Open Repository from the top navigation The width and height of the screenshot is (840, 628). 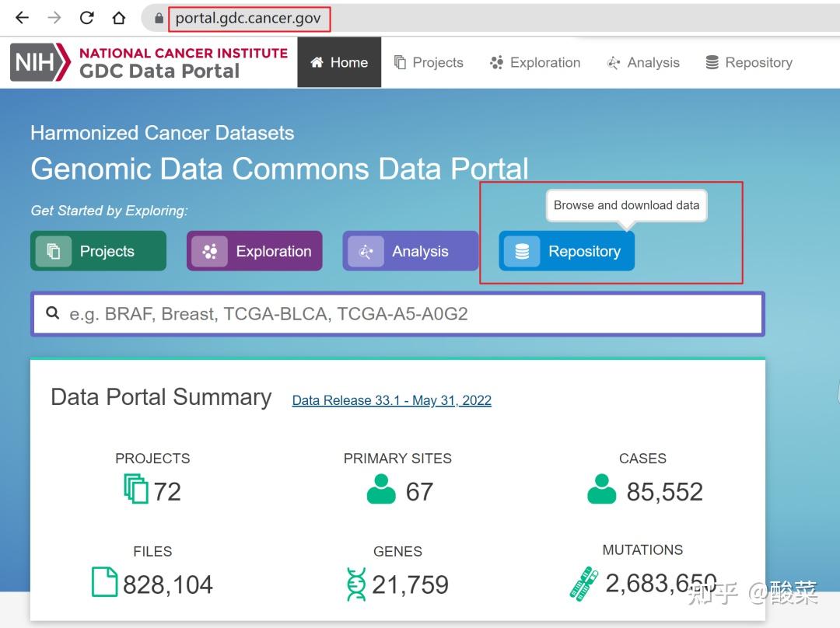[748, 63]
